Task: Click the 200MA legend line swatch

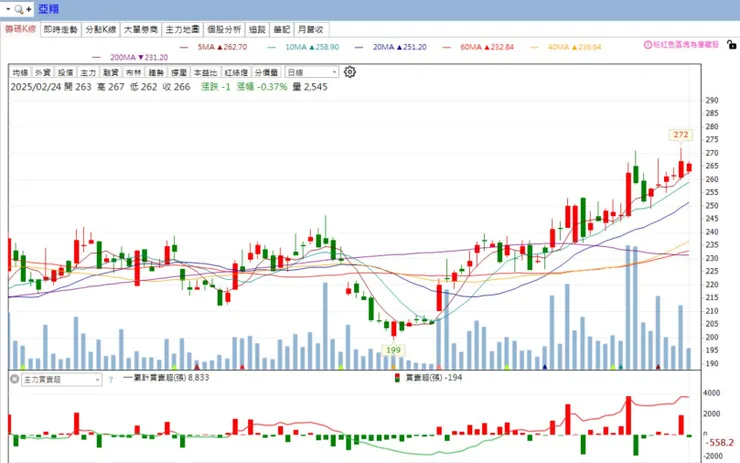Action: click(x=96, y=58)
